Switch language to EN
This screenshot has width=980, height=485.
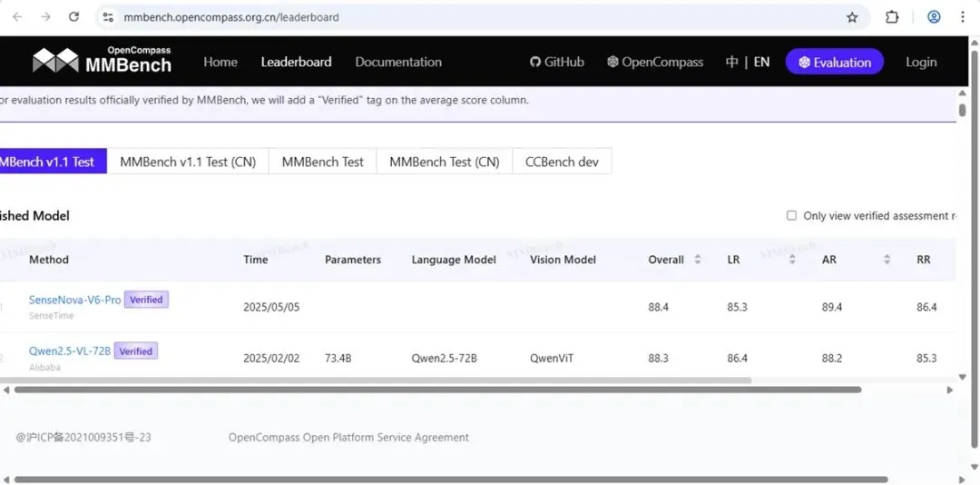click(x=761, y=62)
